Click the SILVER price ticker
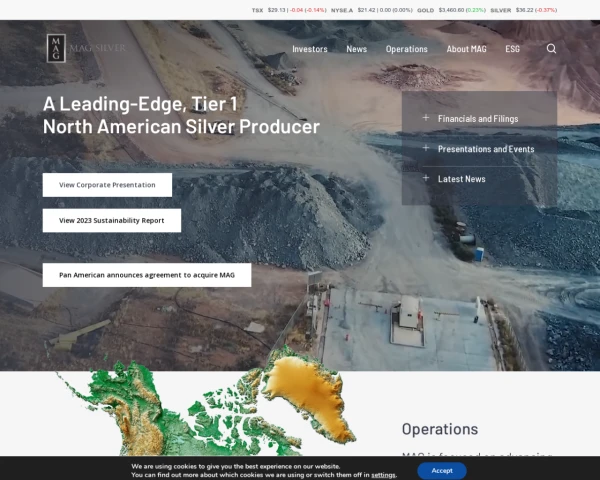 click(x=523, y=10)
